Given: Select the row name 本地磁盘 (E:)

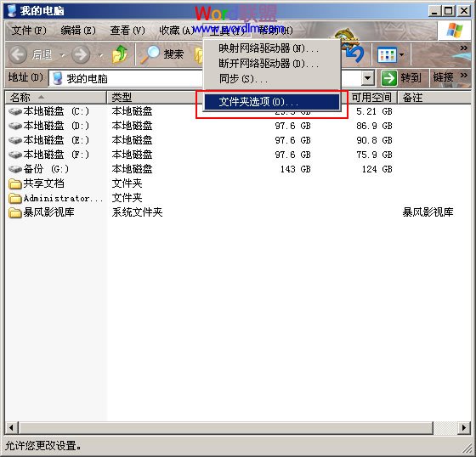Looking at the screenshot, I should (56, 140).
